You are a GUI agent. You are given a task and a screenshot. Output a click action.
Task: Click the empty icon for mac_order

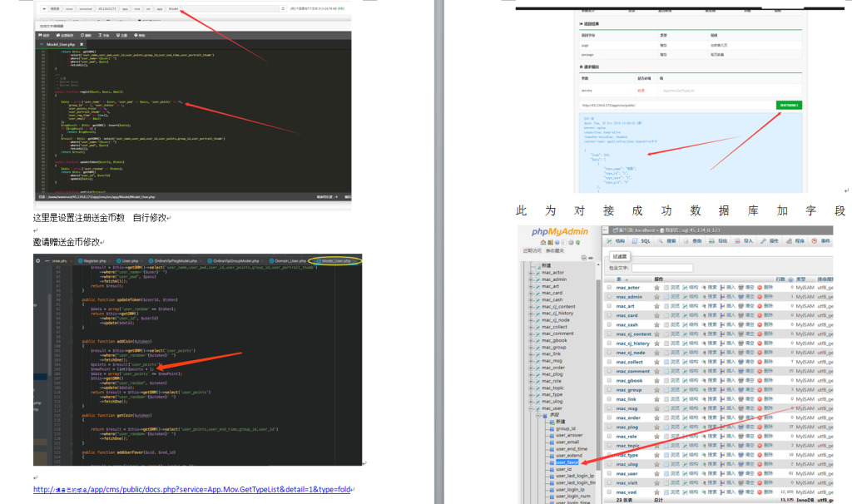coord(741,418)
